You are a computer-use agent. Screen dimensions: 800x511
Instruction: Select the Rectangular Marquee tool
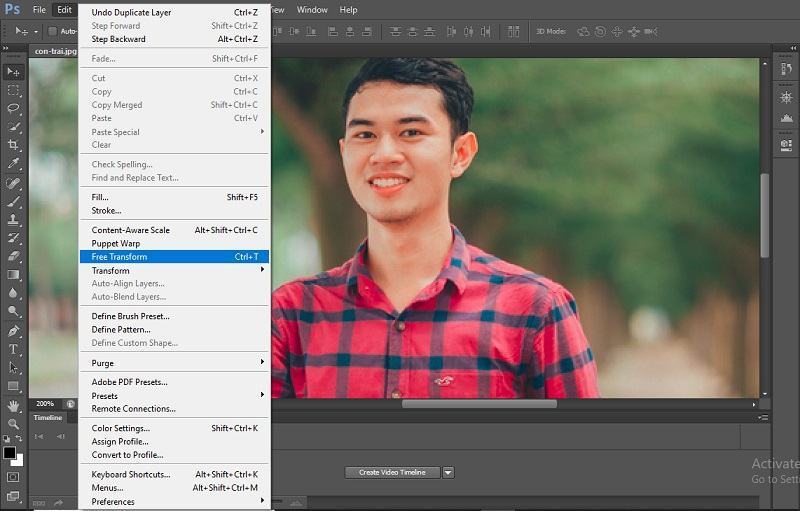coord(13,90)
